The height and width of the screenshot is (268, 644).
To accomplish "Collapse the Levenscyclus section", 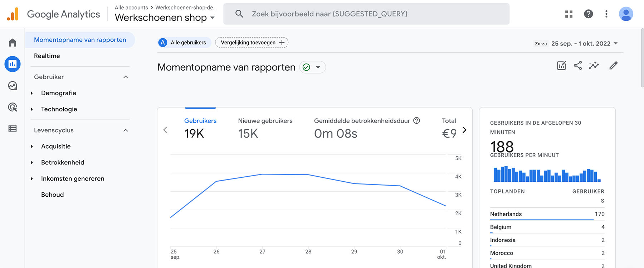I will click(x=126, y=130).
